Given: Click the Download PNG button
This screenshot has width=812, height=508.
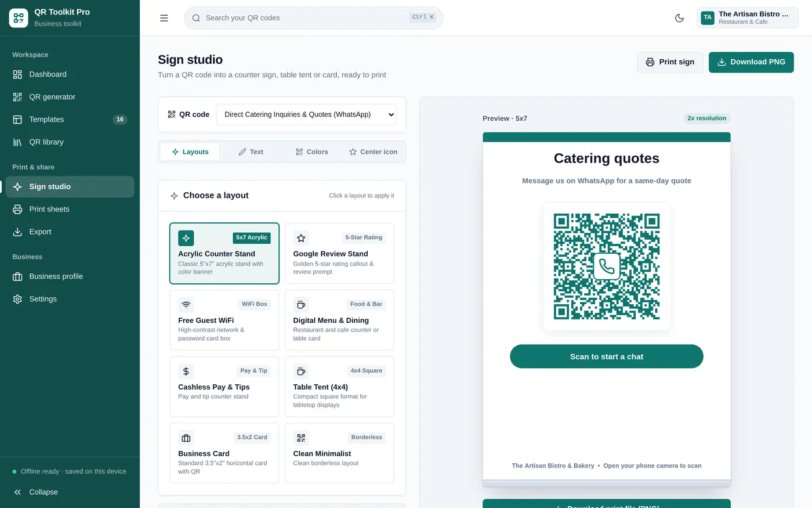Looking at the screenshot, I should coord(751,62).
